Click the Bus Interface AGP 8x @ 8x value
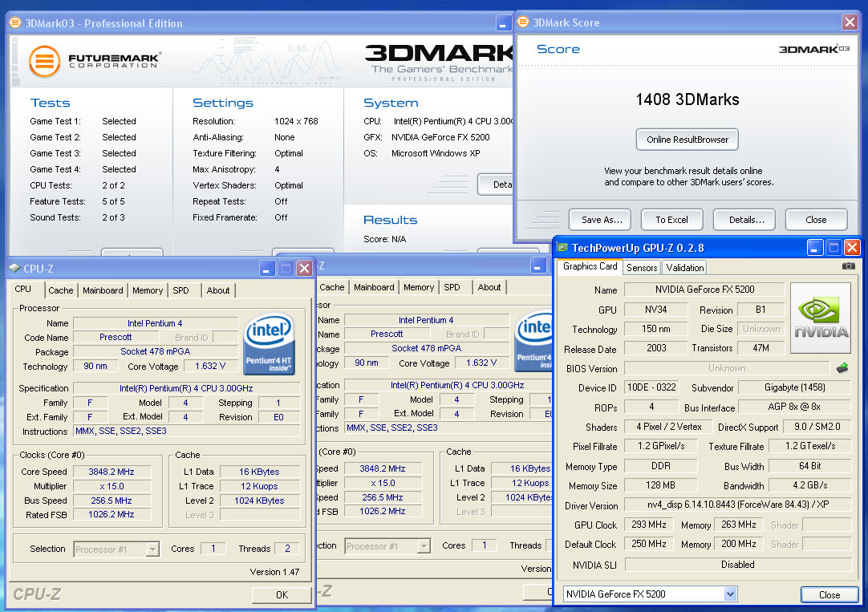The image size is (868, 612). (x=794, y=407)
